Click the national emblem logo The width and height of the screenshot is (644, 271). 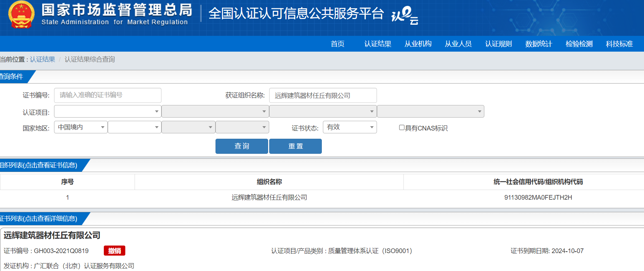pyautogui.click(x=21, y=15)
